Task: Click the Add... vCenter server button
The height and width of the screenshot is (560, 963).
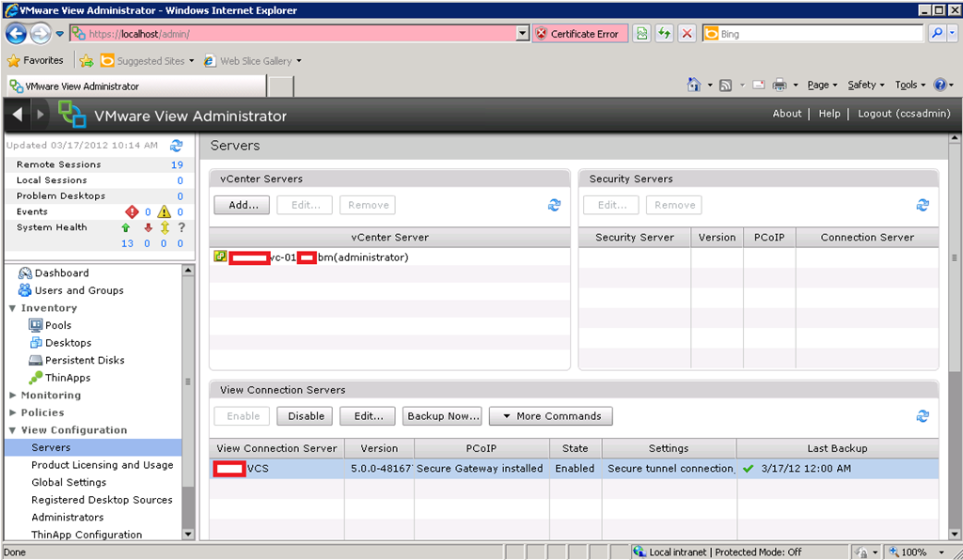Action: point(244,205)
